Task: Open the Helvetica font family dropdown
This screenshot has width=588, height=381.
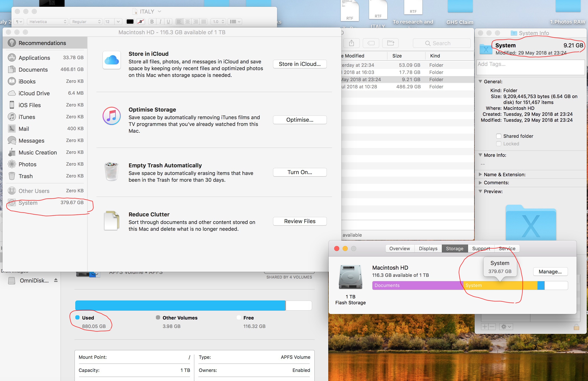Action: 47,22
